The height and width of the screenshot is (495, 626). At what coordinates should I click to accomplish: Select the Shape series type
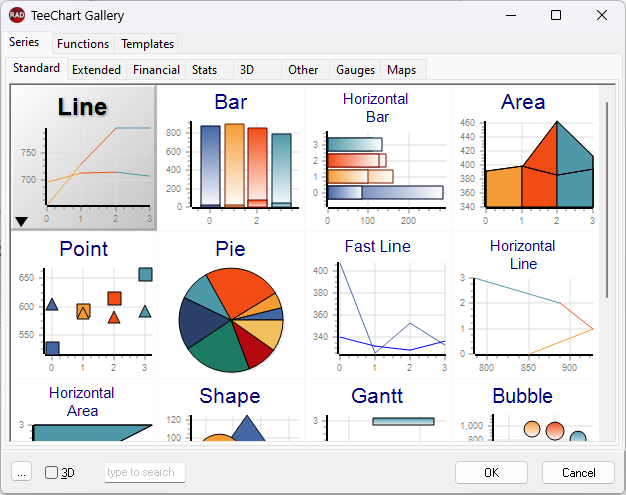tap(231, 410)
